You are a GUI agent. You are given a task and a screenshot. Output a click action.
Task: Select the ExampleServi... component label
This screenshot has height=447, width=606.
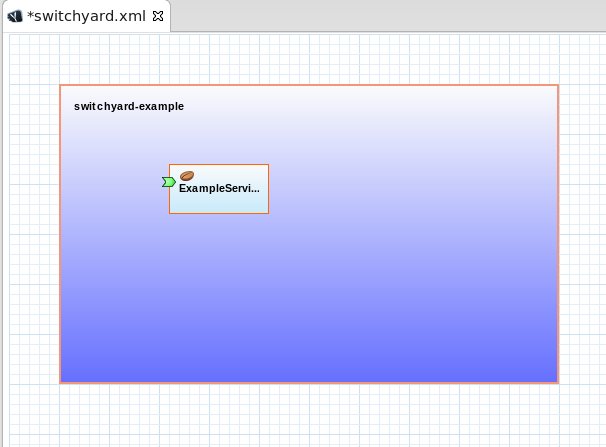tap(219, 188)
